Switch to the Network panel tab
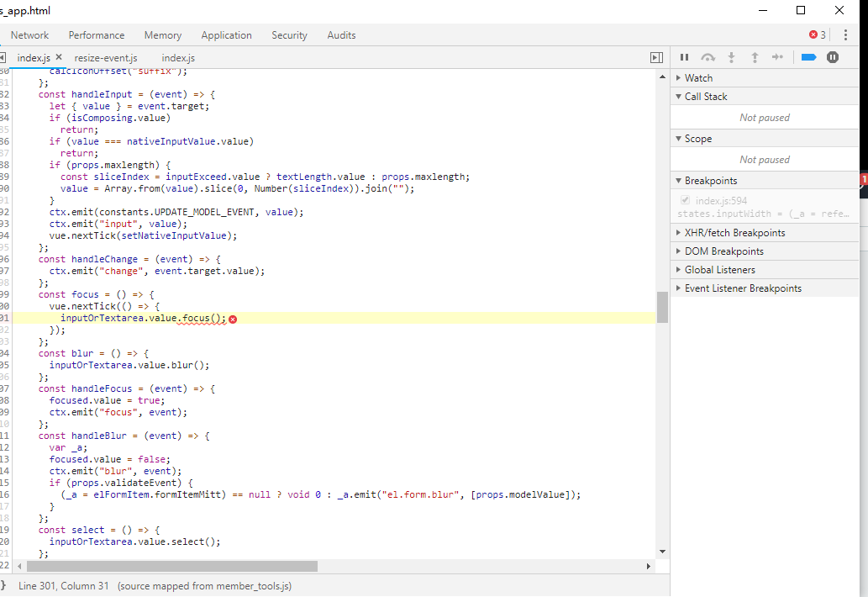 tap(29, 34)
